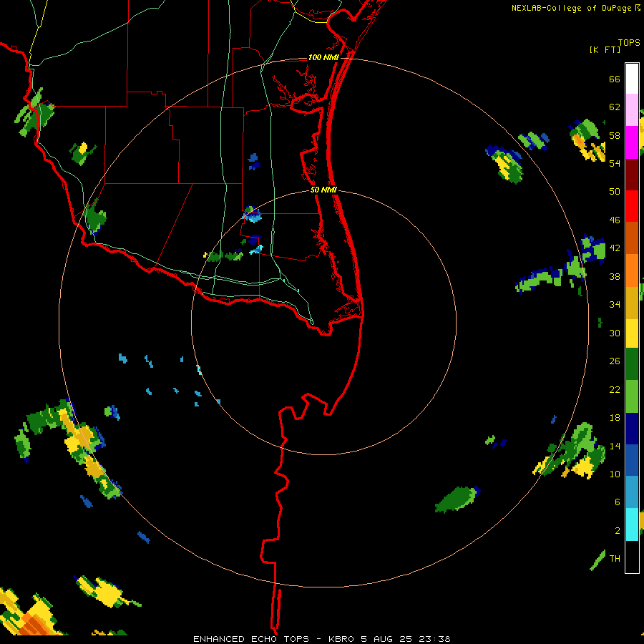Image resolution: width=644 pixels, height=644 pixels.
Task: Click the "KBRO" station identifier in caption
Action: pos(342,639)
